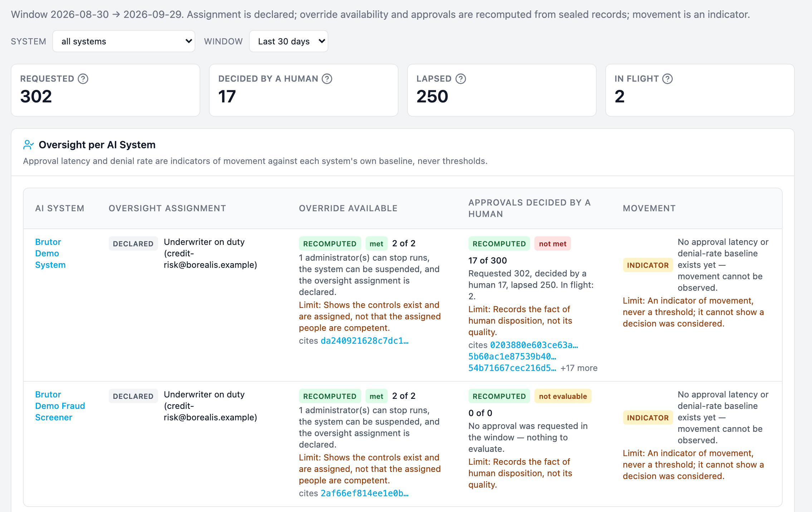Click the DECLARED badge in Fraud Screener row

click(x=133, y=396)
